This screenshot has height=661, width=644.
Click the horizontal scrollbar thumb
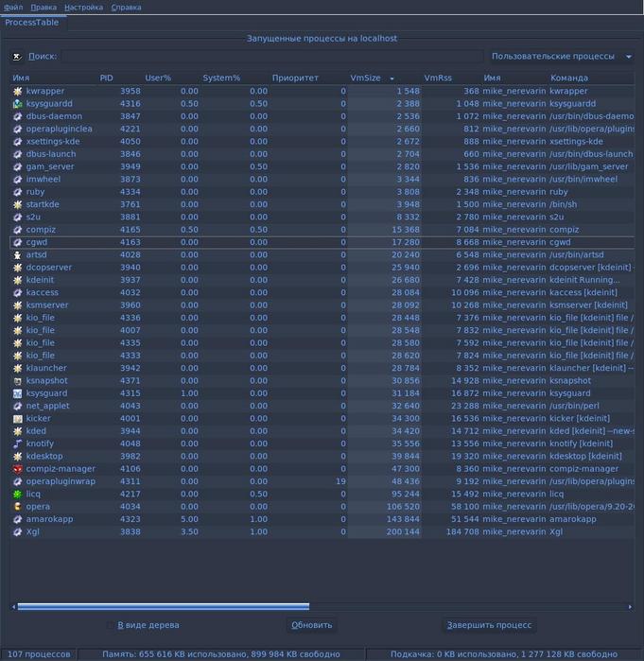(x=164, y=606)
